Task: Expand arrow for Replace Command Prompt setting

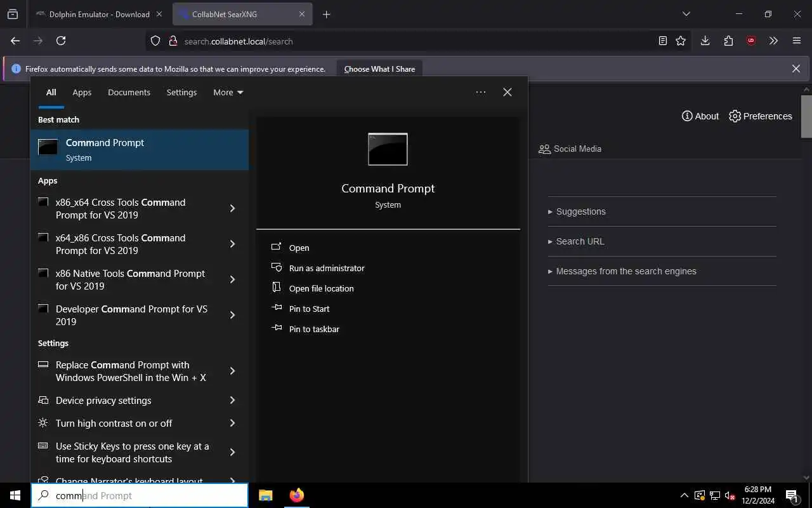Action: pyautogui.click(x=232, y=371)
